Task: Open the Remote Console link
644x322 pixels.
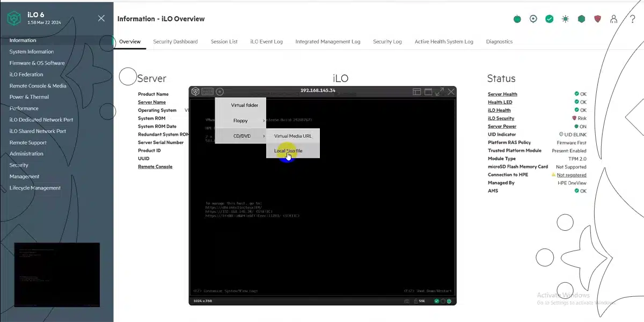Action: coord(155,167)
